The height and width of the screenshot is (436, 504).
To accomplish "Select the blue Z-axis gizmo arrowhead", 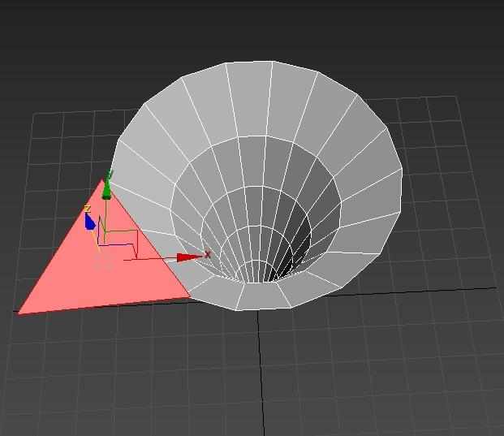I will click(90, 222).
